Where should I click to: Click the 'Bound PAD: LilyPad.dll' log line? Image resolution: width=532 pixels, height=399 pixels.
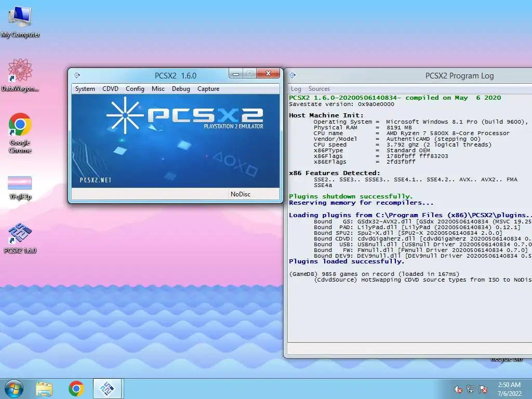[x=417, y=228]
